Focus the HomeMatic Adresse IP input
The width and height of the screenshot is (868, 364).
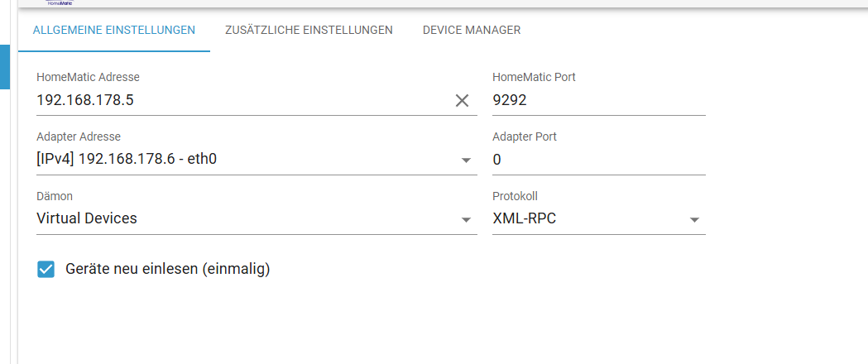coord(243,101)
